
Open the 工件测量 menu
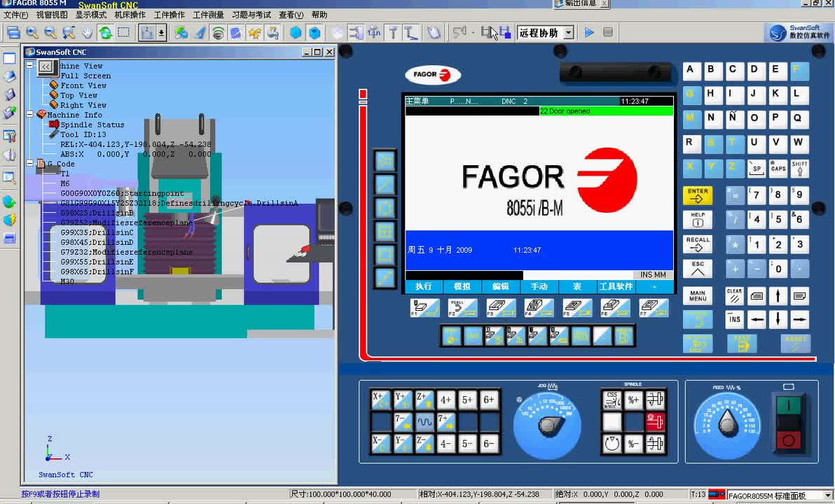(x=208, y=15)
